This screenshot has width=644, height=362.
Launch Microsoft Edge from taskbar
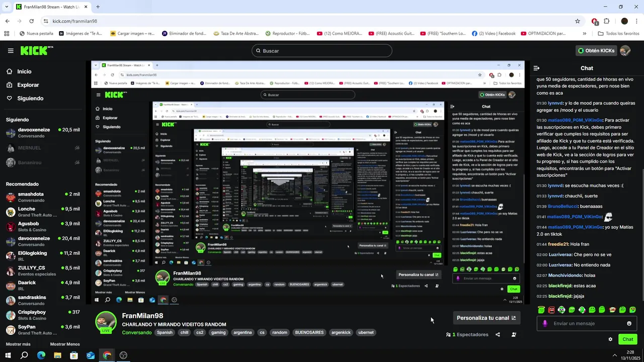(41, 355)
